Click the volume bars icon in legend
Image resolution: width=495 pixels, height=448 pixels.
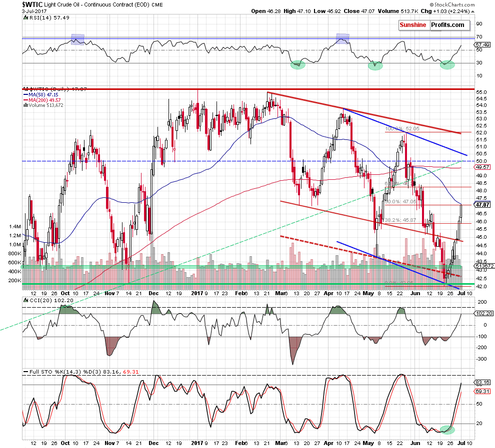click(x=25, y=105)
